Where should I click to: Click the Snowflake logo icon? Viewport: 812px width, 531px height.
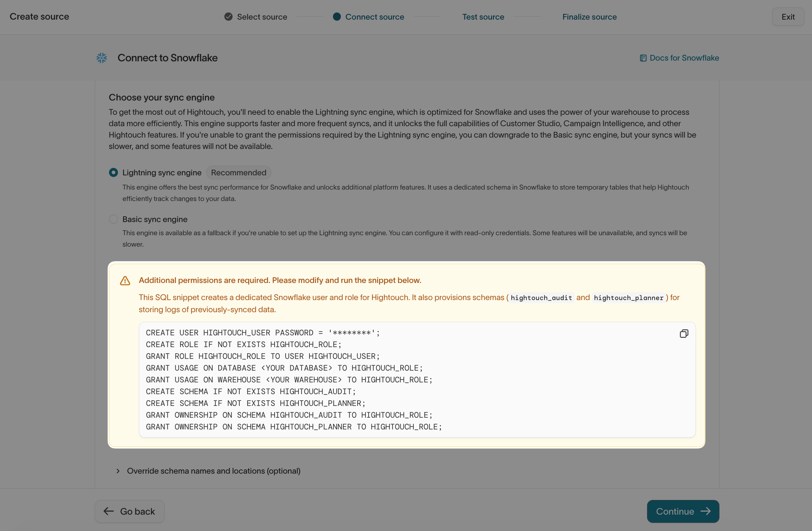pos(102,58)
